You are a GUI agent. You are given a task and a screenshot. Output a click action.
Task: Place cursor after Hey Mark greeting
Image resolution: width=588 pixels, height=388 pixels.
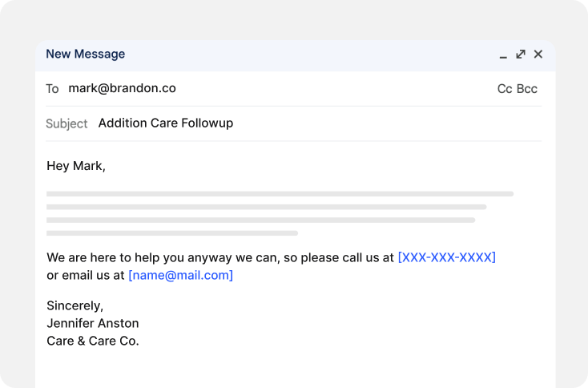[x=106, y=166]
